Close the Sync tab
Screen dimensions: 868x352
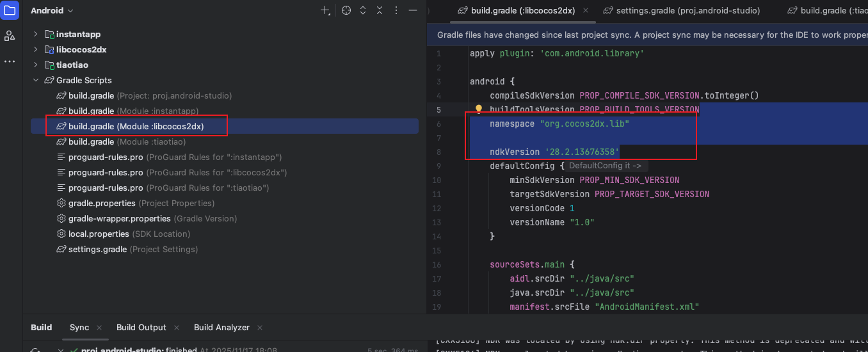point(100,328)
